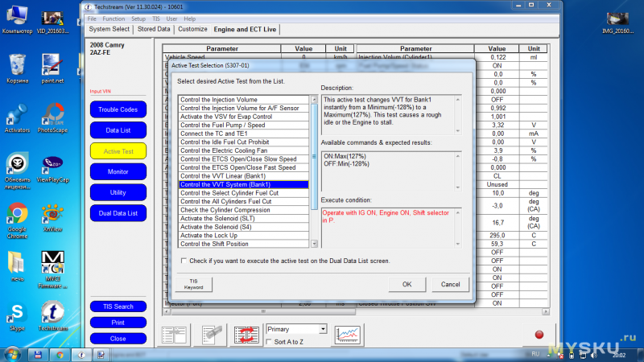Image resolution: width=644 pixels, height=362 pixels.
Task: Click the Utility button
Action: pos(118,192)
